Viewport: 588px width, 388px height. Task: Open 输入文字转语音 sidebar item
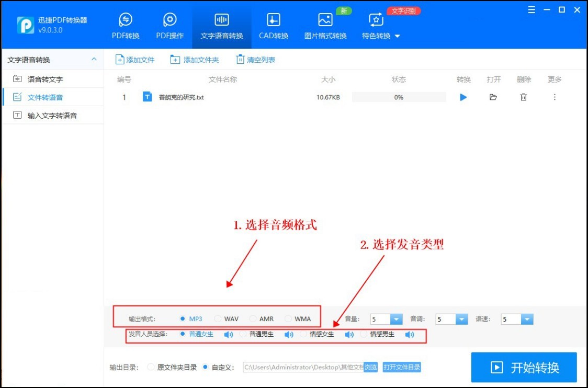point(49,115)
